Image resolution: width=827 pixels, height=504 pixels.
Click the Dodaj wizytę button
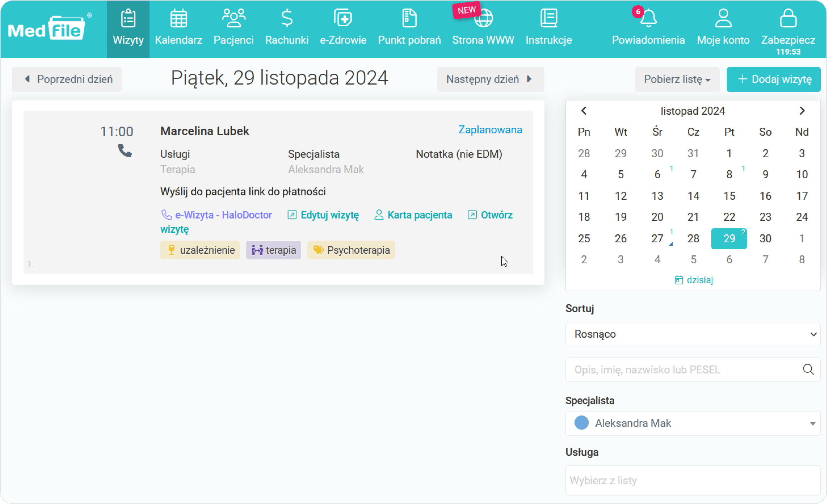[x=773, y=79]
